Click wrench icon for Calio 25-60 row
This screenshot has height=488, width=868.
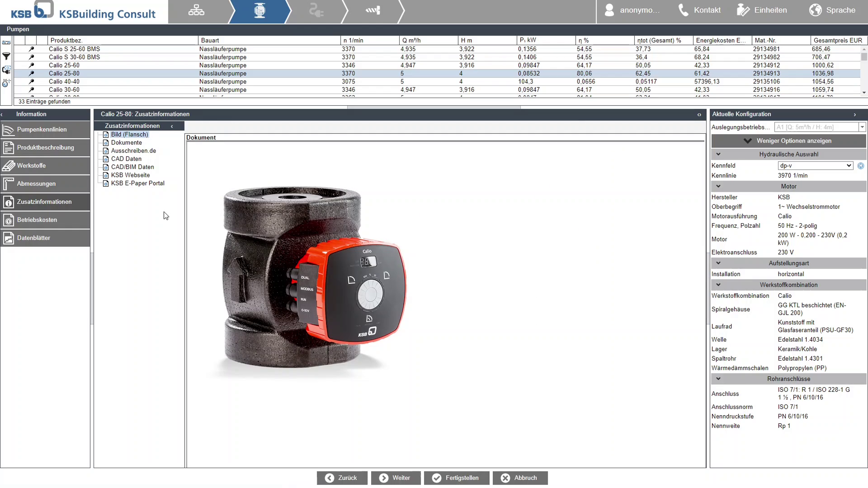pos(31,65)
